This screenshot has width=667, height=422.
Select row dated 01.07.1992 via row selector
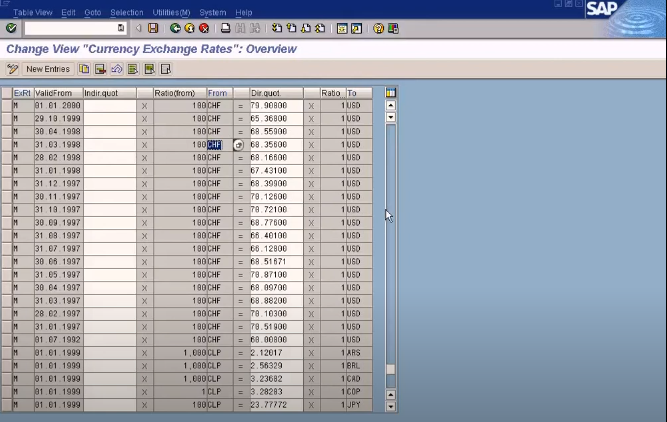click(x=6, y=339)
